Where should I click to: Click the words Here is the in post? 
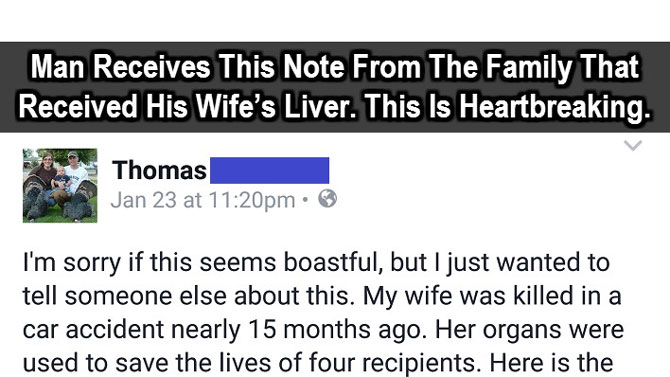[551, 363]
